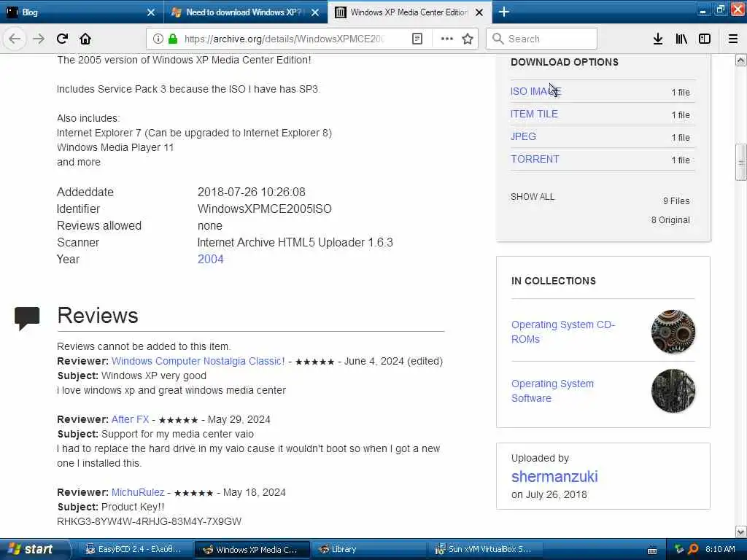
Task: Close the Blog tab
Action: pyautogui.click(x=151, y=12)
